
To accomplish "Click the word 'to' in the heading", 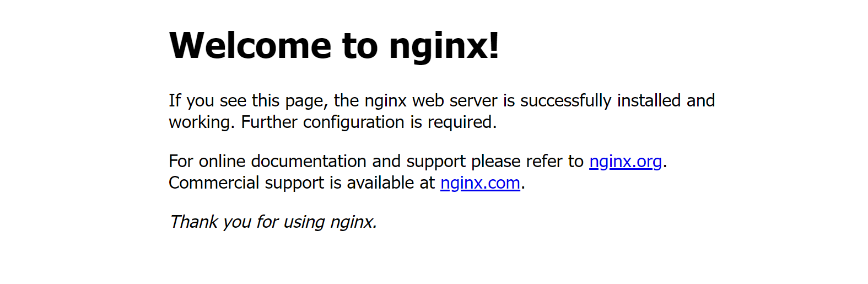I will point(360,46).
